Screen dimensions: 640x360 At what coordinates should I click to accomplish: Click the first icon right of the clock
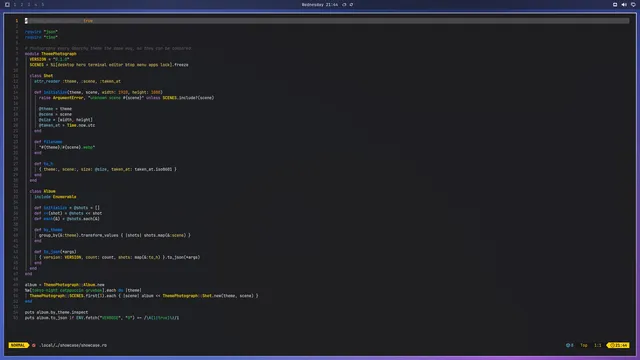(x=344, y=4)
